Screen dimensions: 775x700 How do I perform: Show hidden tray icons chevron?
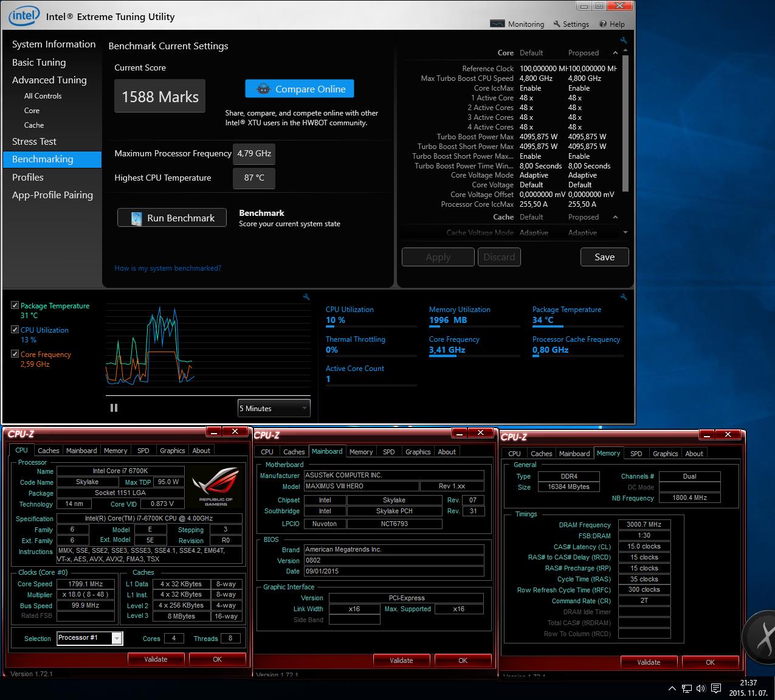[672, 688]
